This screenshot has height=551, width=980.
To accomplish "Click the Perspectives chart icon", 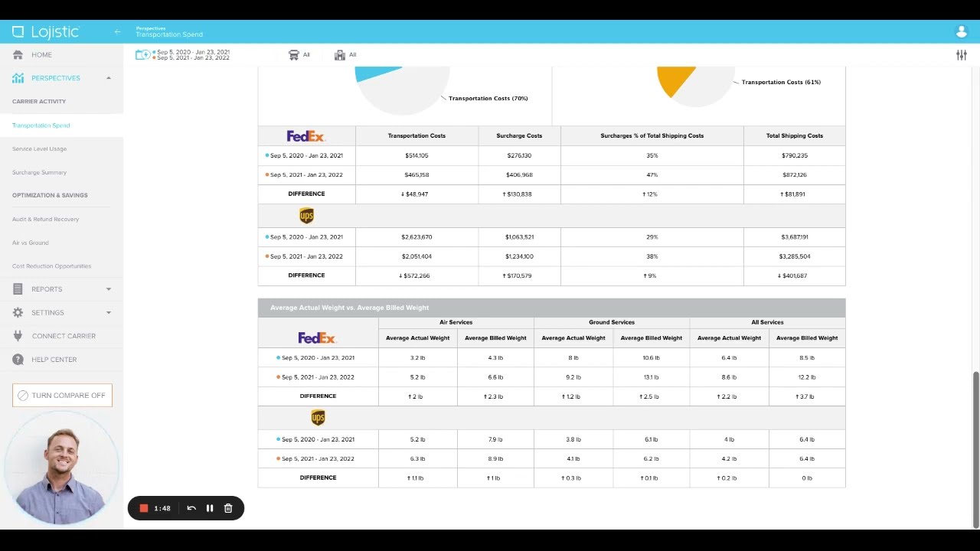I will 18,78.
